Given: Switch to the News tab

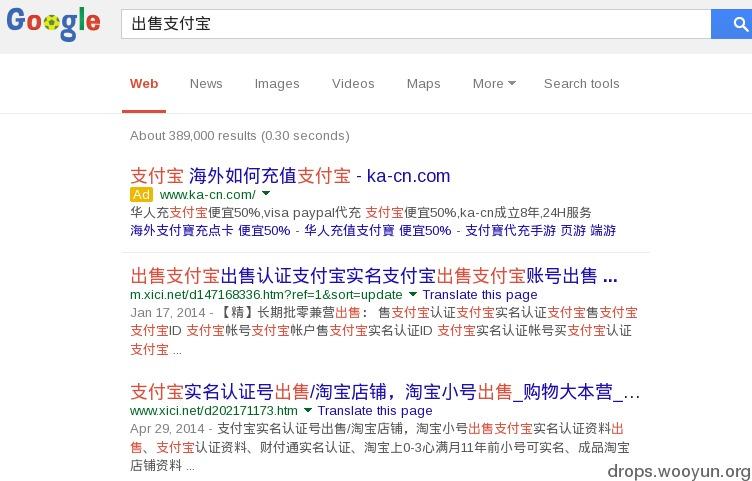Looking at the screenshot, I should point(206,83).
